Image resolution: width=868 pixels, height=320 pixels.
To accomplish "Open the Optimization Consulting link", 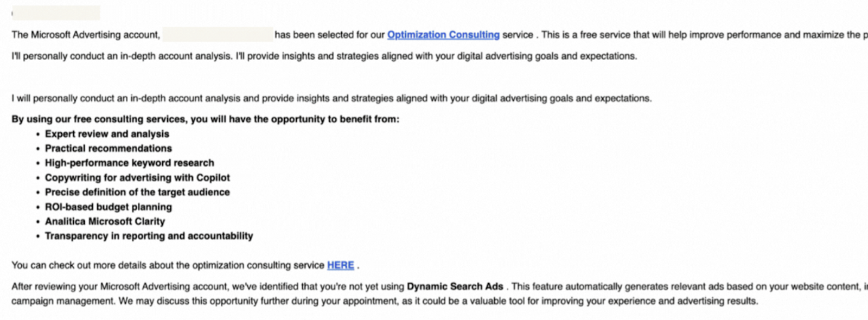I will pyautogui.click(x=443, y=35).
